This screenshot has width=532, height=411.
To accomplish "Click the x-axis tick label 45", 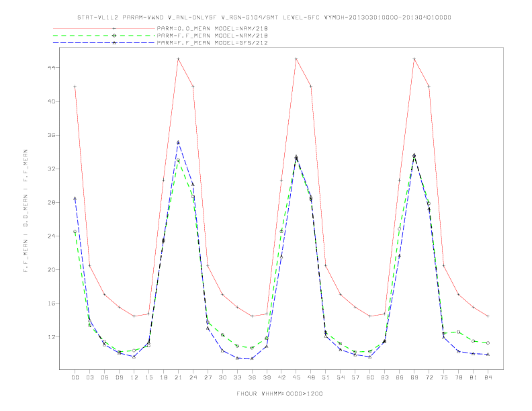I will tap(296, 377).
